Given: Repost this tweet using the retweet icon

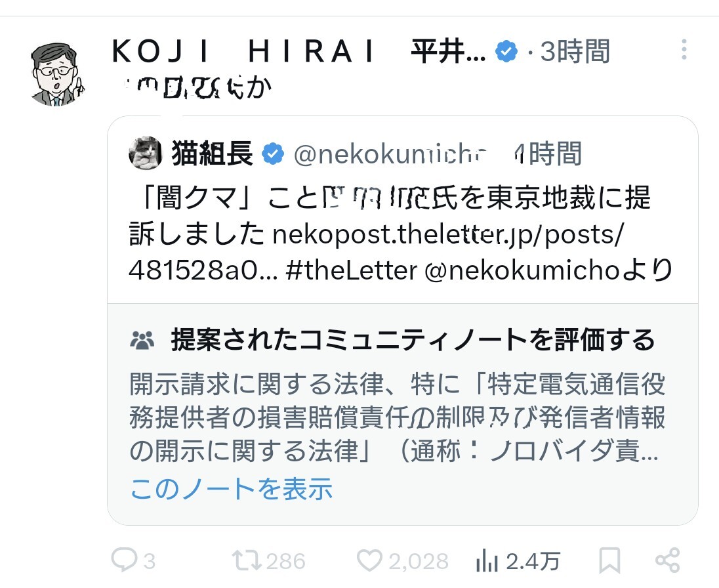Looking at the screenshot, I should tap(246, 560).
